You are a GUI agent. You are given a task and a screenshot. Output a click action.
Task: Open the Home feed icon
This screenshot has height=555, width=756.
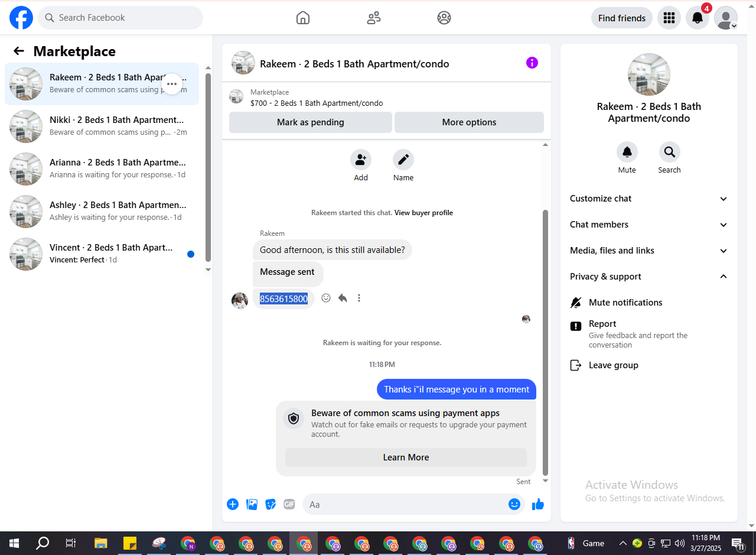point(303,18)
